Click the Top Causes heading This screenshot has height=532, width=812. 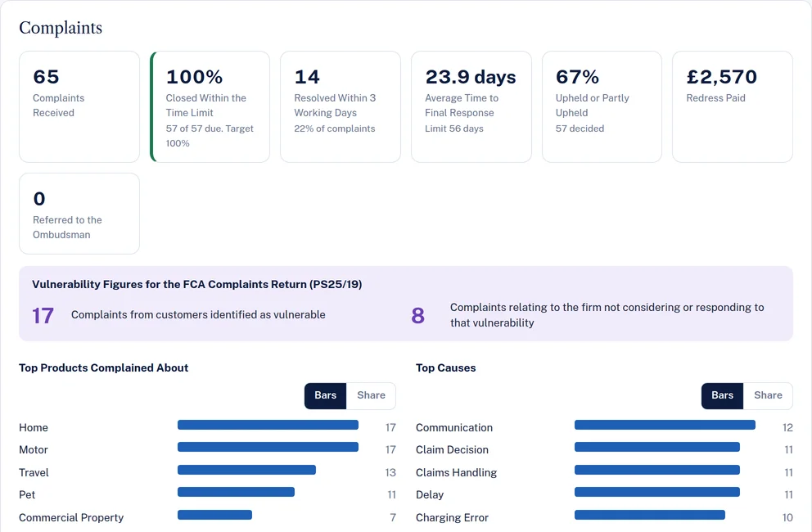[x=446, y=367]
